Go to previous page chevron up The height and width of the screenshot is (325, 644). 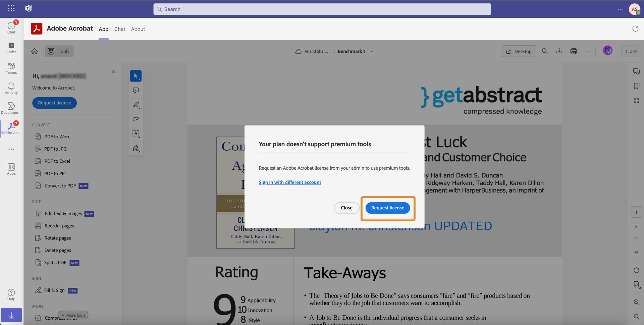[636, 238]
